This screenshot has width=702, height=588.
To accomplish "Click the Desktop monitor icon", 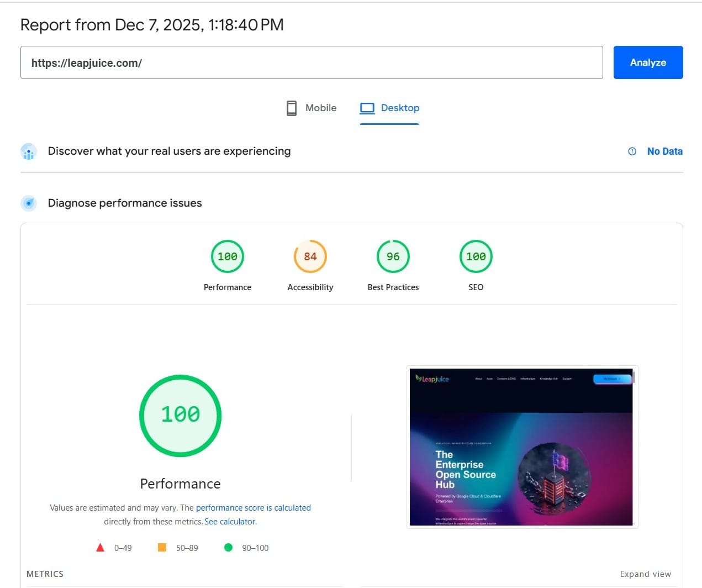I will pyautogui.click(x=367, y=108).
